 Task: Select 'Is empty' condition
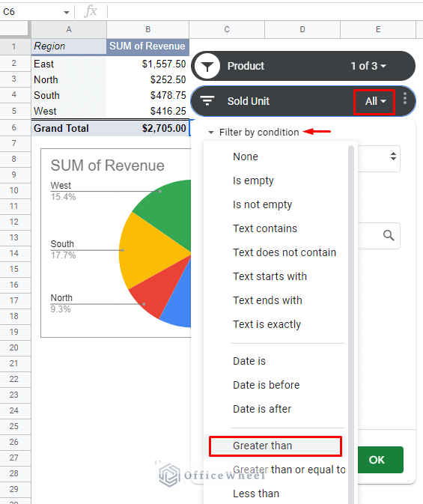(x=253, y=180)
